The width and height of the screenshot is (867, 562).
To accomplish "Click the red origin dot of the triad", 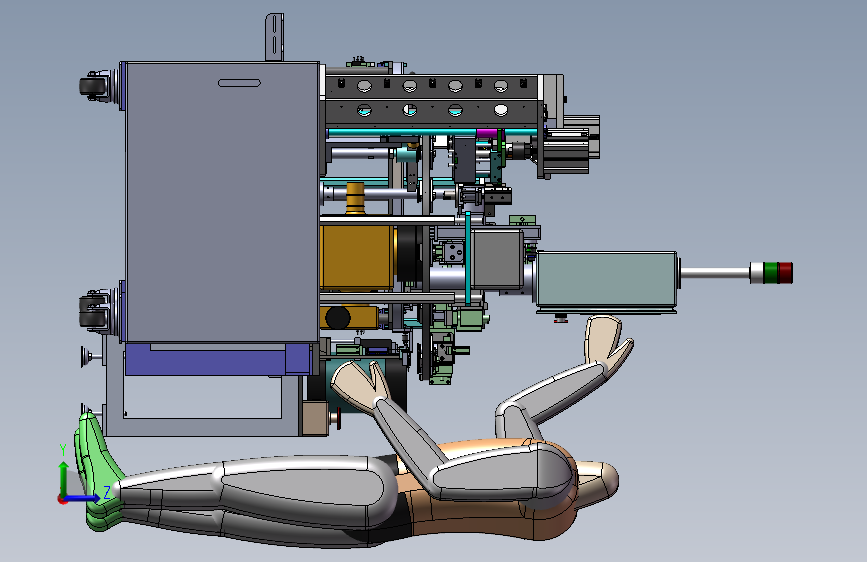I will point(61,500).
